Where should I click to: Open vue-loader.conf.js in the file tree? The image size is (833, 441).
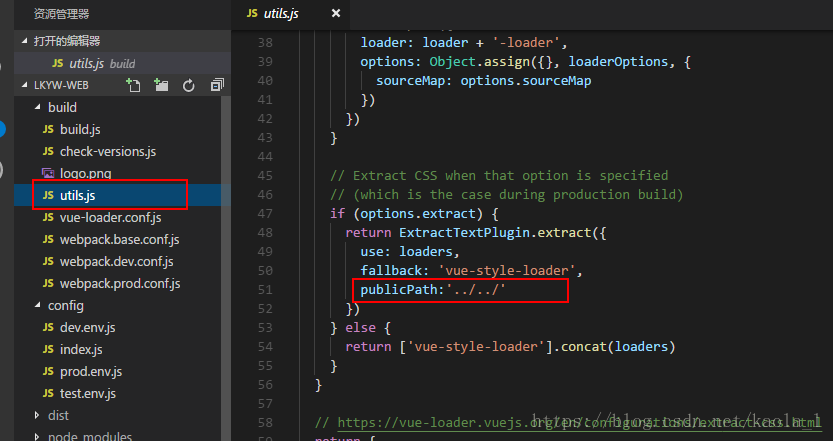102,217
